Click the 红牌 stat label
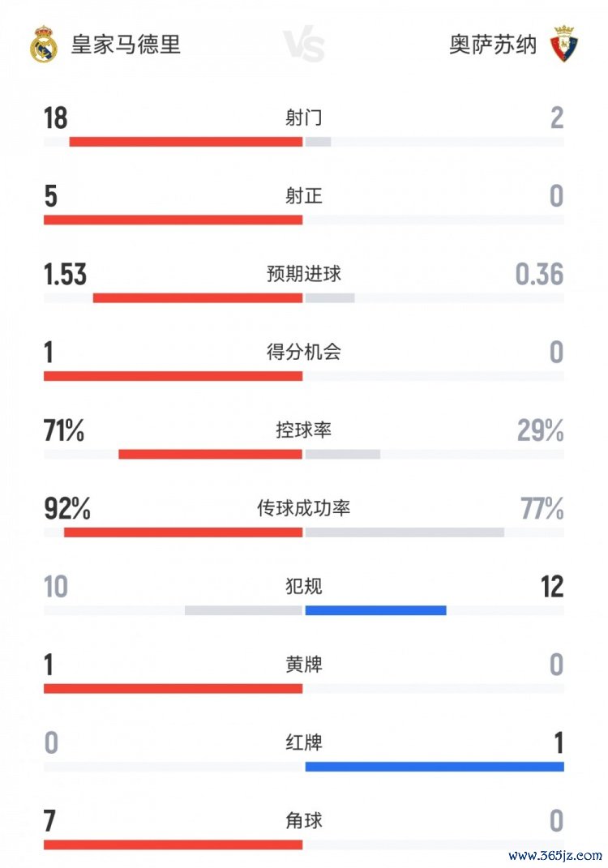This screenshot has height=868, width=608. [304, 742]
